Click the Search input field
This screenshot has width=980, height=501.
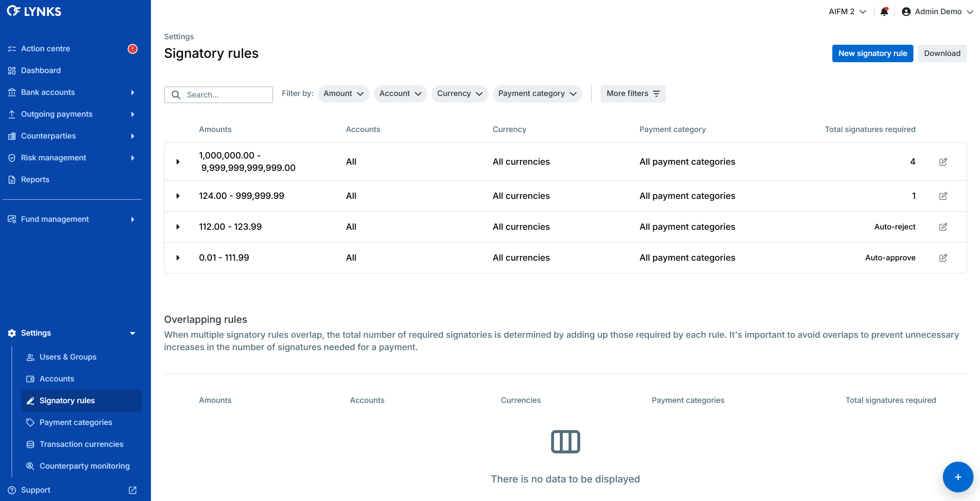click(x=224, y=95)
